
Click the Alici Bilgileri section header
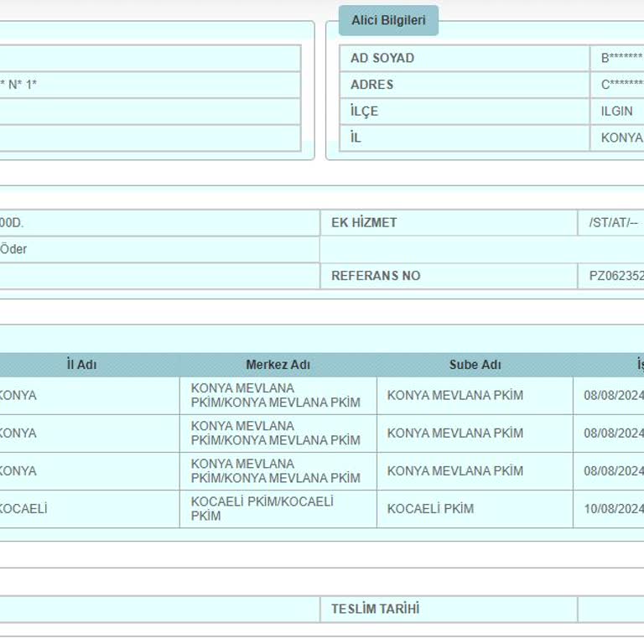pos(388,20)
